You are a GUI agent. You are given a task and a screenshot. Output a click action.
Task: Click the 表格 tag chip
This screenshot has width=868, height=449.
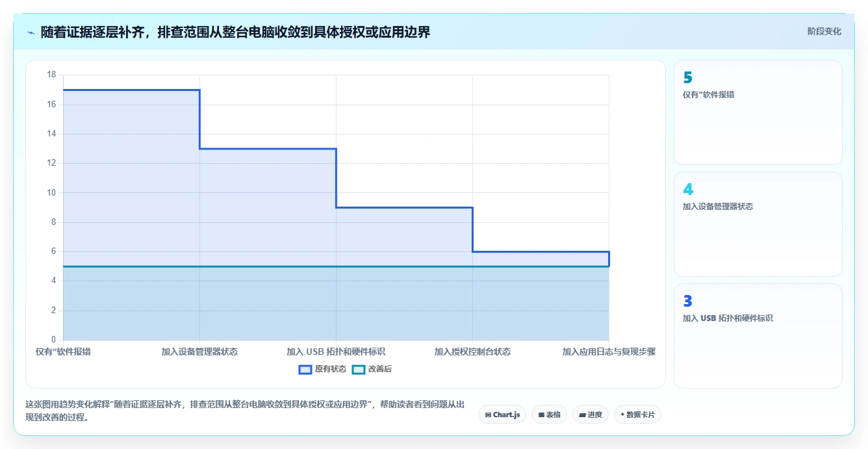pyautogui.click(x=549, y=415)
